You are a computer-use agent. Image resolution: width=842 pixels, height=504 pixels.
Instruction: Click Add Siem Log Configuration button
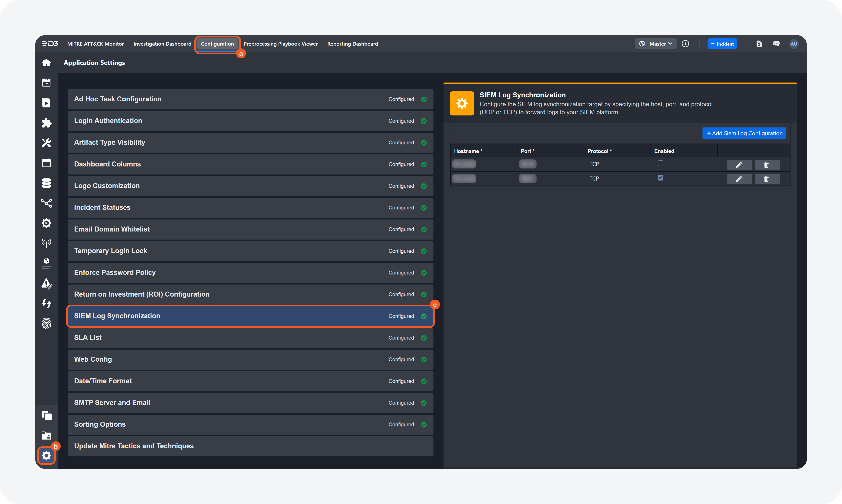[744, 133]
